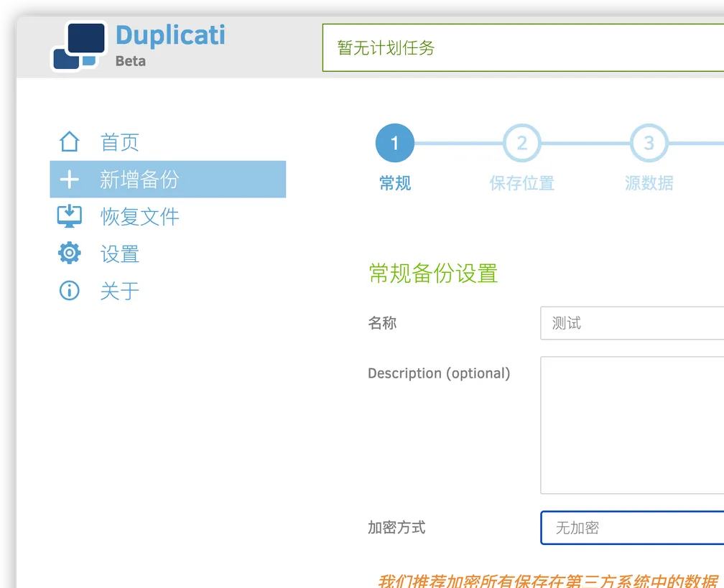Click the 恢复文件 sidebar entry
Viewport: 724px width, 588px height.
pos(140,216)
